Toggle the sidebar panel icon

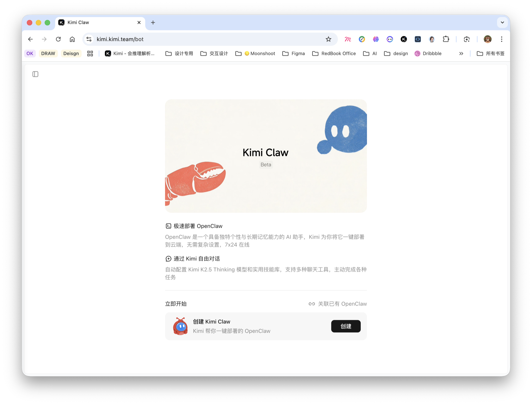(35, 74)
